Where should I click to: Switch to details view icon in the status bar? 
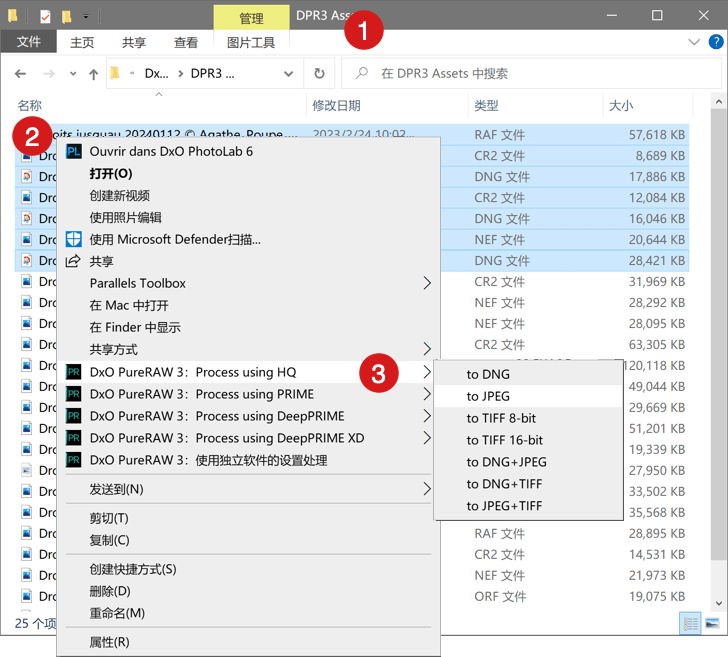(690, 624)
